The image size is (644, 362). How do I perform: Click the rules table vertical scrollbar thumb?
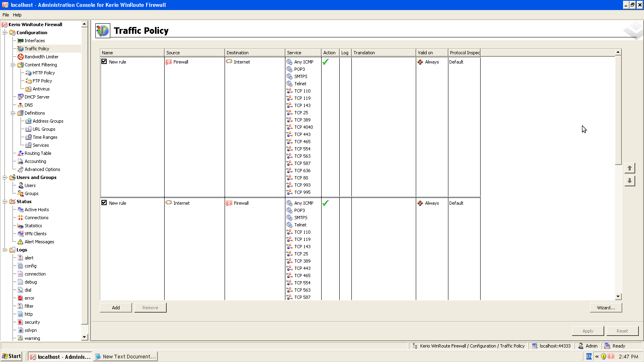[x=618, y=110]
